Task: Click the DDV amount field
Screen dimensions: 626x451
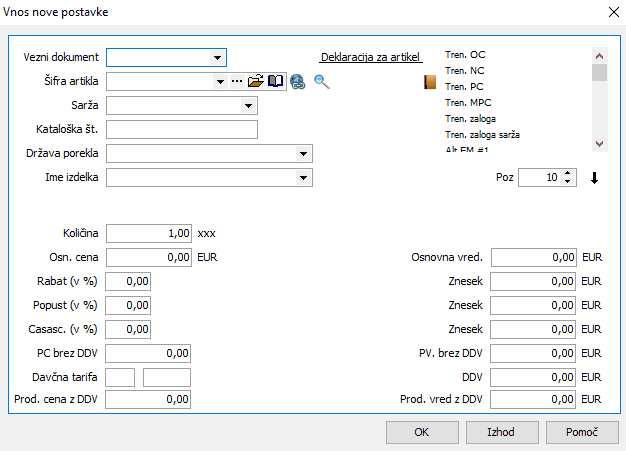Action: click(533, 377)
